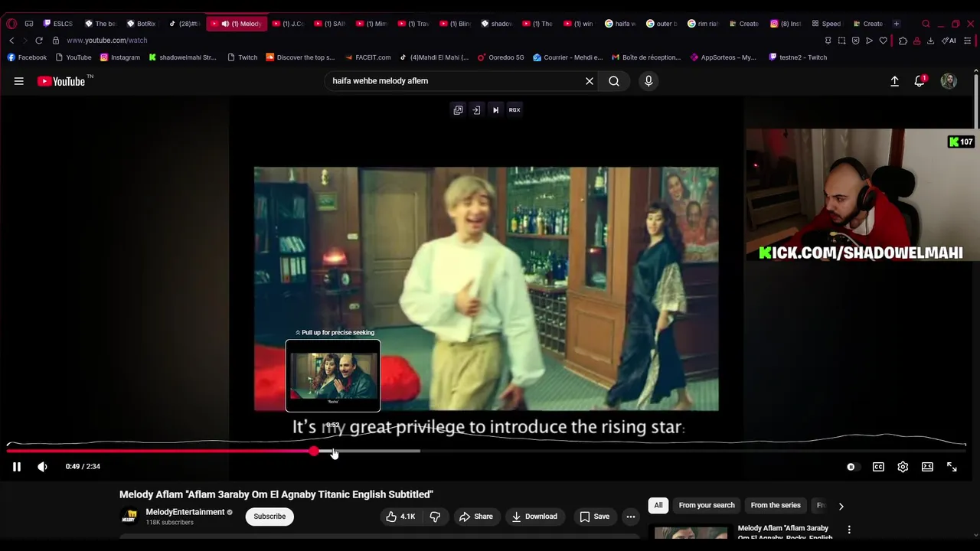Open Opera easy setup sliders icon
The image size is (980, 551).
click(x=969, y=41)
